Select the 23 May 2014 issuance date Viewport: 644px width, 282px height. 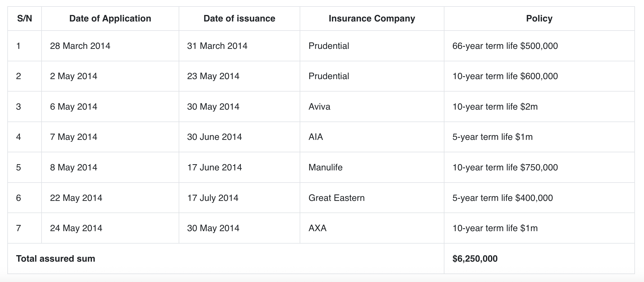click(213, 76)
